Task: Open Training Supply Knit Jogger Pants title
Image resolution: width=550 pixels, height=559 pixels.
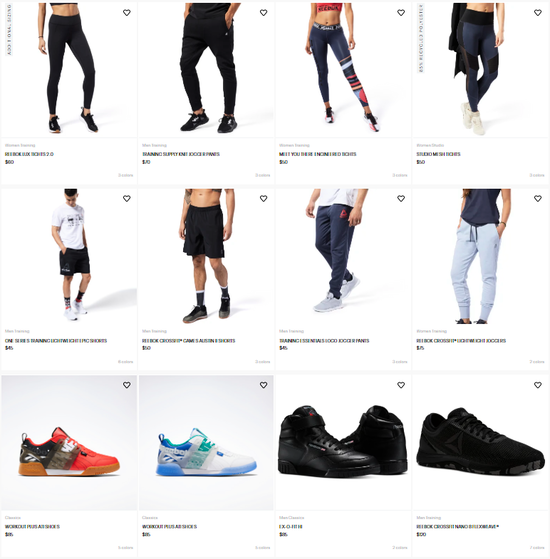Action: click(181, 154)
